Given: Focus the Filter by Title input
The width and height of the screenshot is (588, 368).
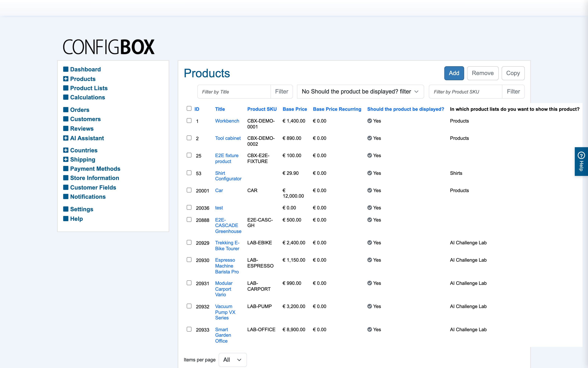Looking at the screenshot, I should (234, 91).
